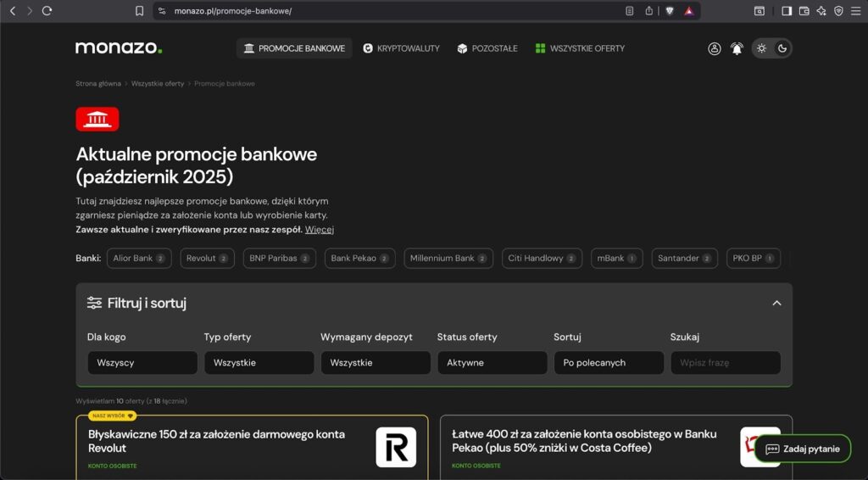Click the 'Zadaj pytanie' button
This screenshot has width=868, height=480.
[802, 449]
